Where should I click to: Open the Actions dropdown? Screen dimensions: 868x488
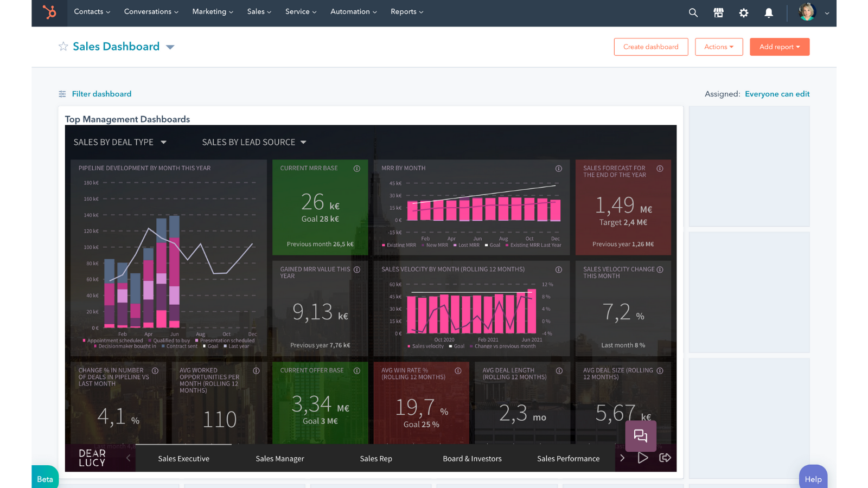[718, 47]
